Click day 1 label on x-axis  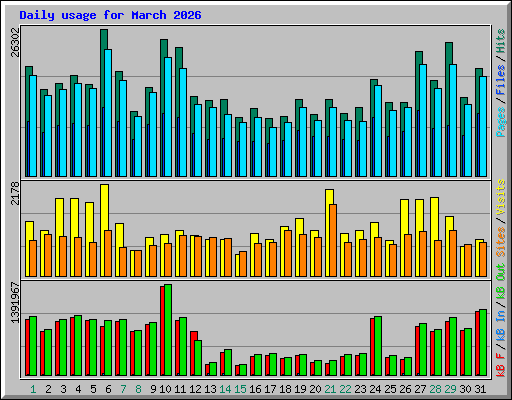(x=33, y=389)
